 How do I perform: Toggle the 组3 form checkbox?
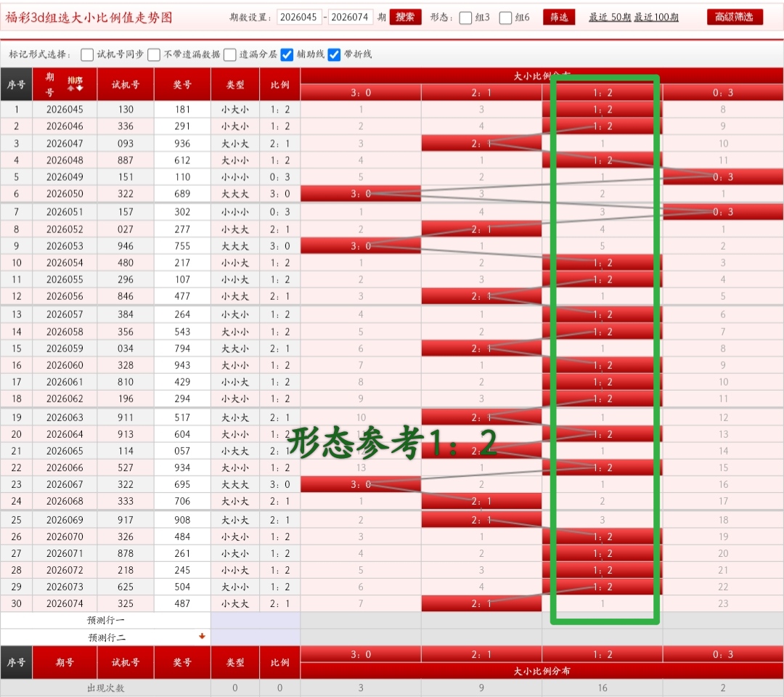tap(466, 17)
